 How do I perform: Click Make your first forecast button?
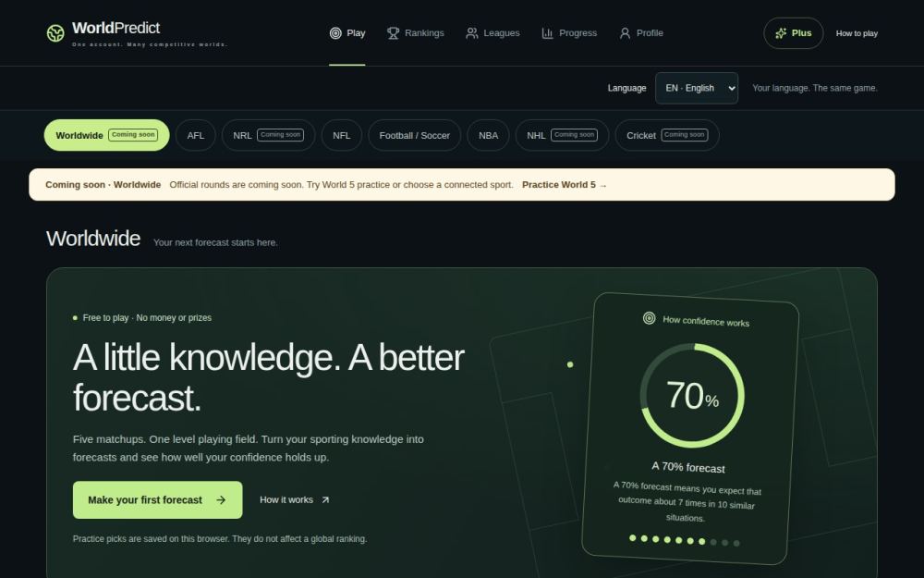point(157,500)
